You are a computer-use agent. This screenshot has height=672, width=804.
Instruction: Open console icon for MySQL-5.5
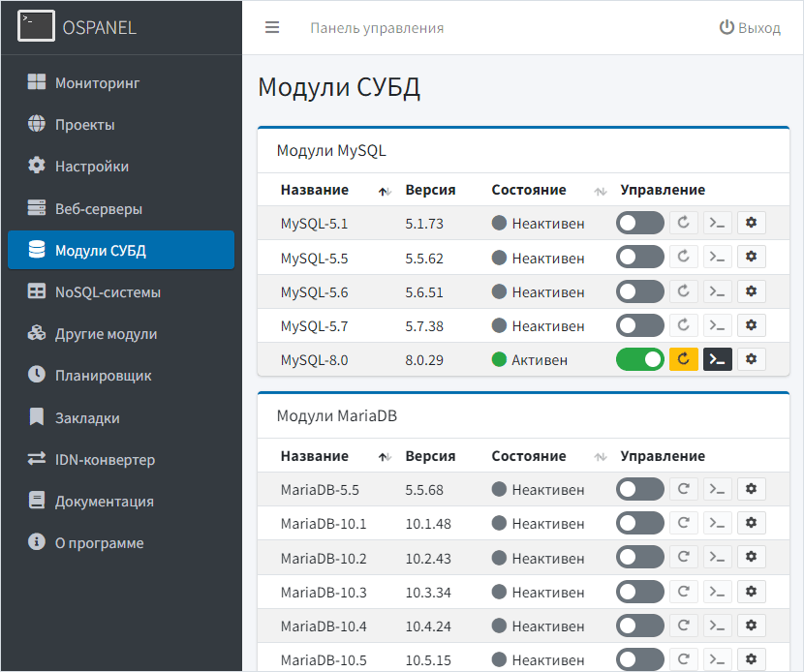pos(718,257)
